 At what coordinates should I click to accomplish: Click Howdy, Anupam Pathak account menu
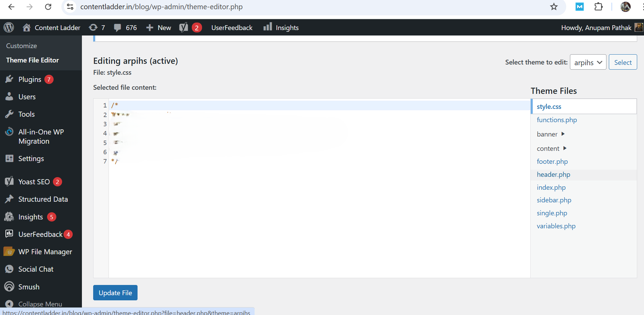pyautogui.click(x=602, y=28)
